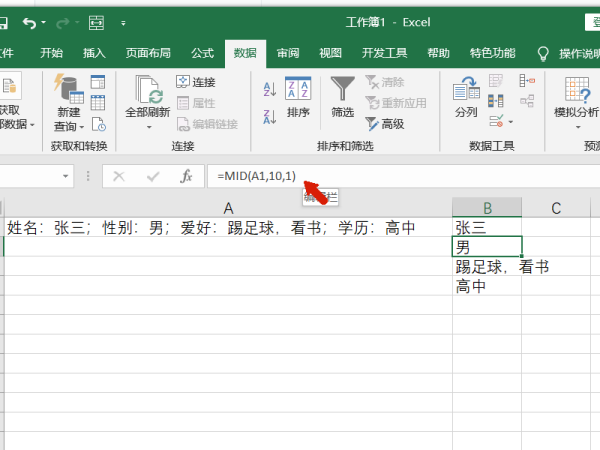Click the Undo arrow in quick access toolbar

[29, 21]
